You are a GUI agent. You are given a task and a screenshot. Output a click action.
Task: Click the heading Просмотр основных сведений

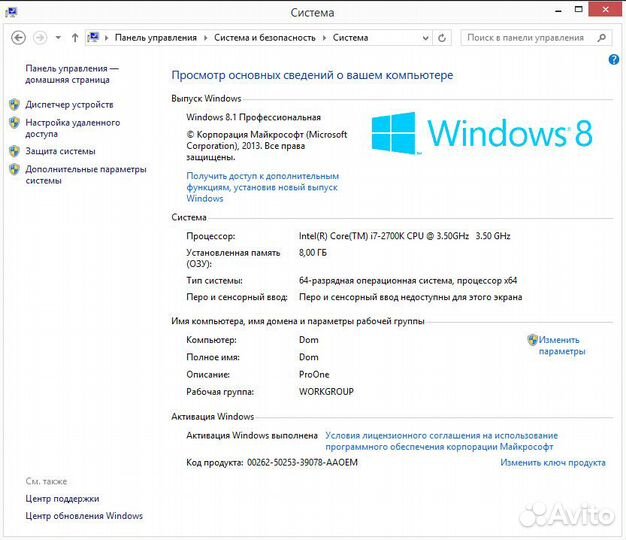click(312, 75)
